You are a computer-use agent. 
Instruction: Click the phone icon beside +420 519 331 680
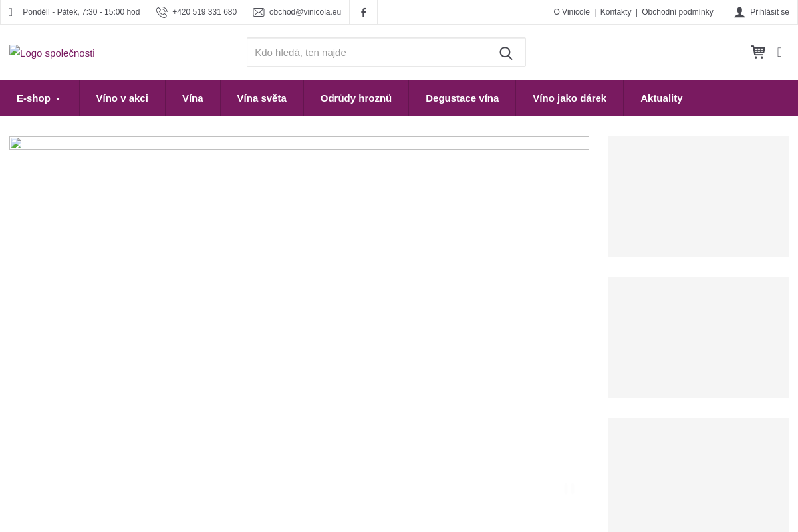tap(162, 12)
